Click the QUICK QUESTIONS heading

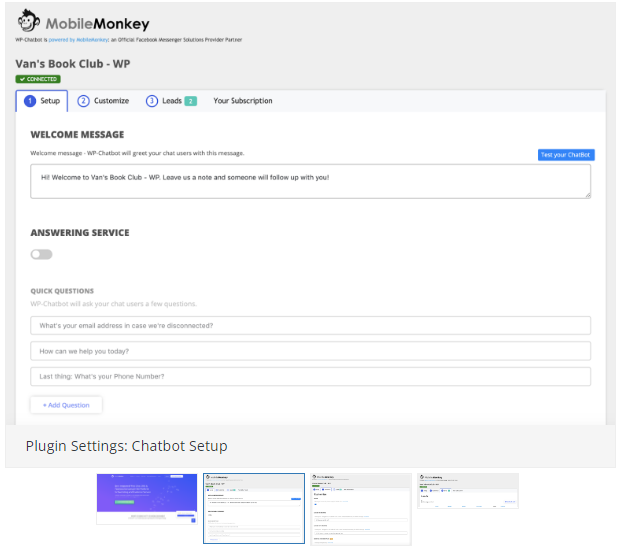(62, 291)
